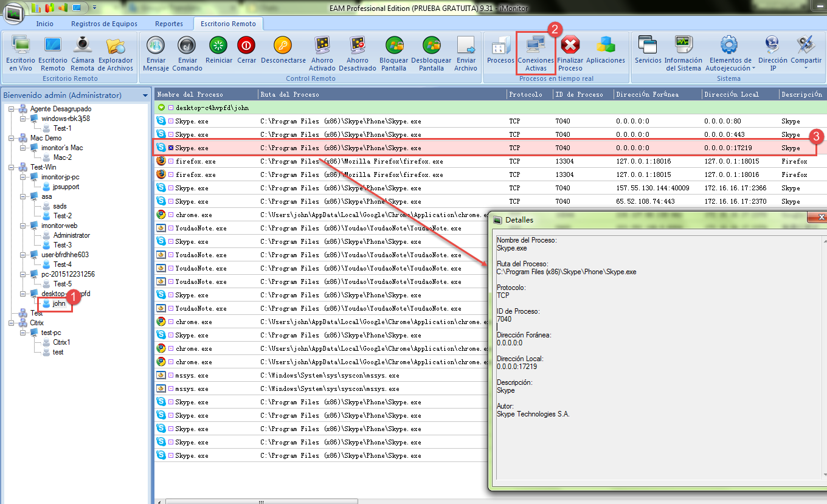Open the Servicios tool
Viewport: 827px width, 504px height.
coord(648,50)
